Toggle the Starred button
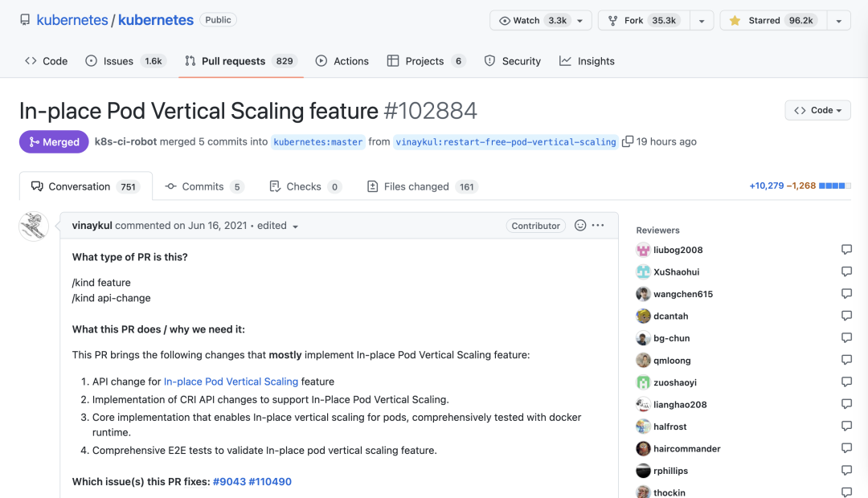Screen dimensions: 868x498 (x=773, y=20)
